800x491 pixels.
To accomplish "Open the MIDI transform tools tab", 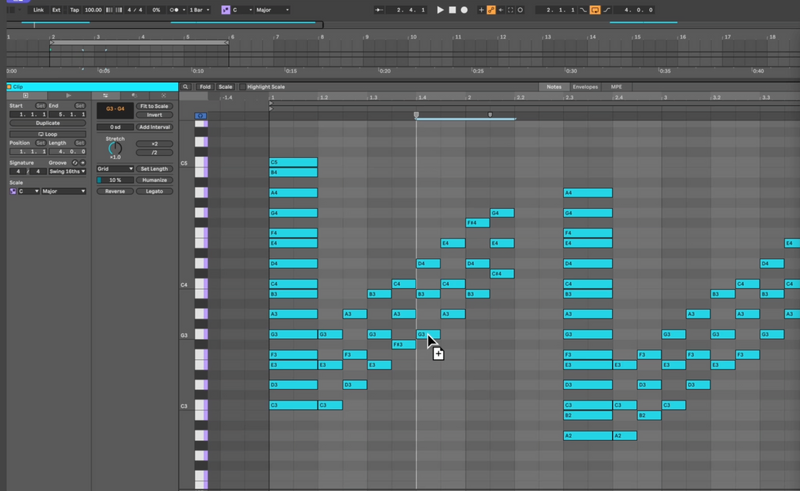I will [x=135, y=95].
